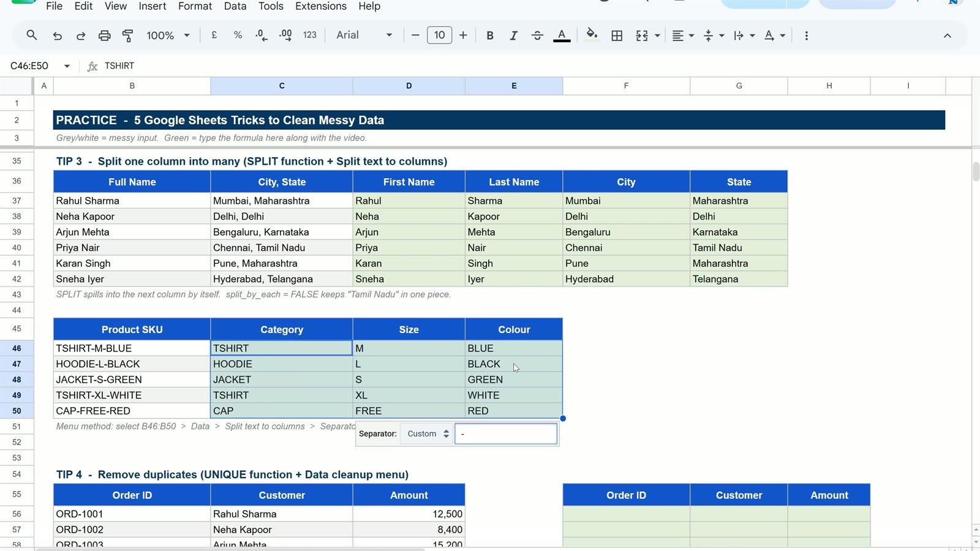Select row 37 header

pos(17,201)
